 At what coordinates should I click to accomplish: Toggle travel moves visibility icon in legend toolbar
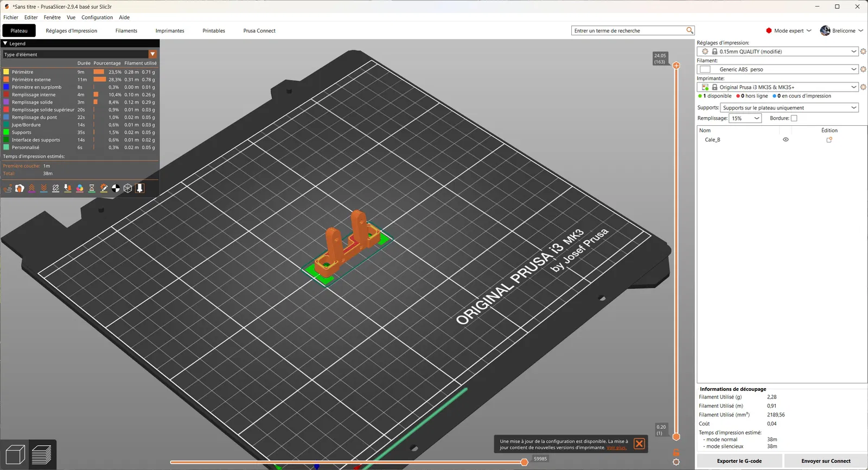[x=8, y=188]
